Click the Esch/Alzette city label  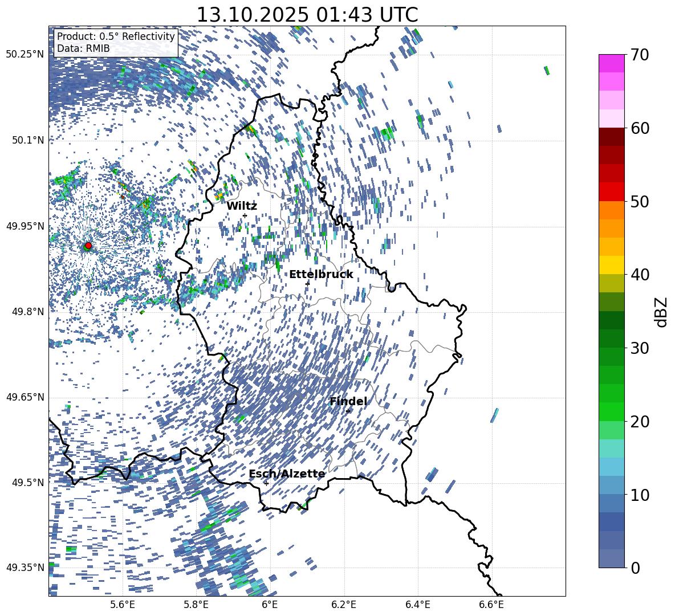pyautogui.click(x=287, y=474)
